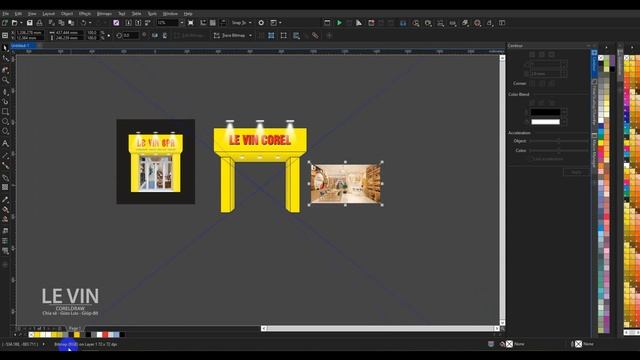Select the Freehand tool in toolbox

click(x=5, y=91)
